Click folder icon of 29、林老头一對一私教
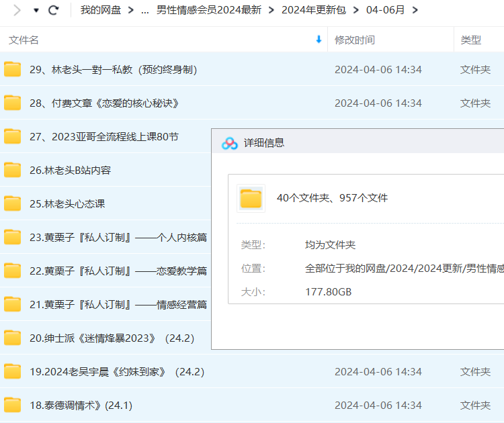The image size is (504, 423). click(13, 69)
